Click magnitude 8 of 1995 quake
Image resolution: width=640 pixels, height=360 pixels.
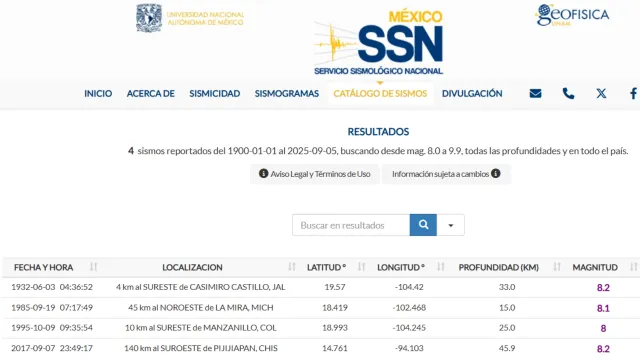pos(603,328)
